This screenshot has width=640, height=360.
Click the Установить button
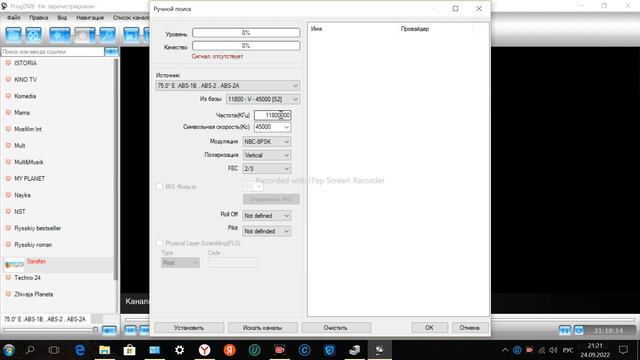[x=189, y=328]
